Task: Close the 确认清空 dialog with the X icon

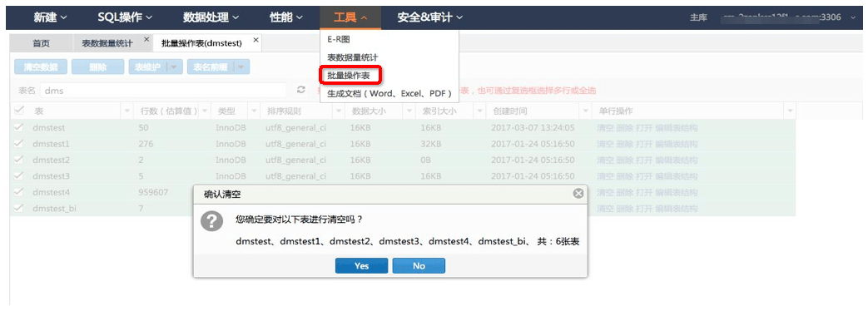Action: pos(578,194)
